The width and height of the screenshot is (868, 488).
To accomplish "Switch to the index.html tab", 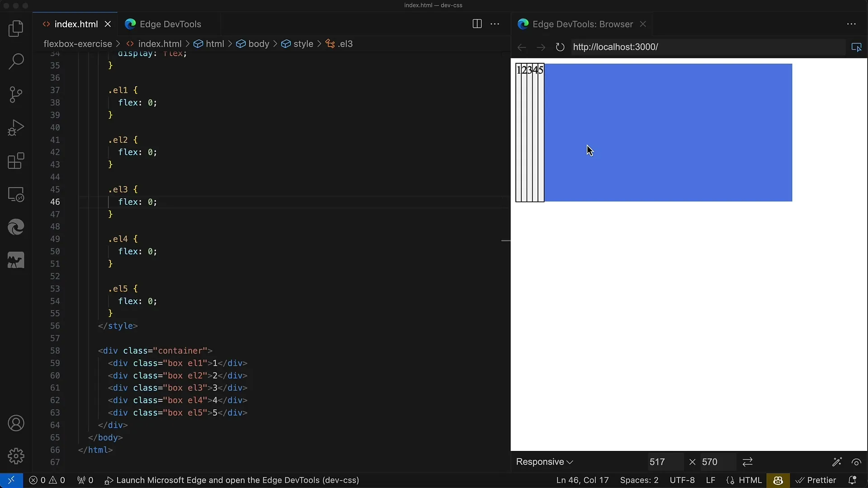I will [x=75, y=24].
